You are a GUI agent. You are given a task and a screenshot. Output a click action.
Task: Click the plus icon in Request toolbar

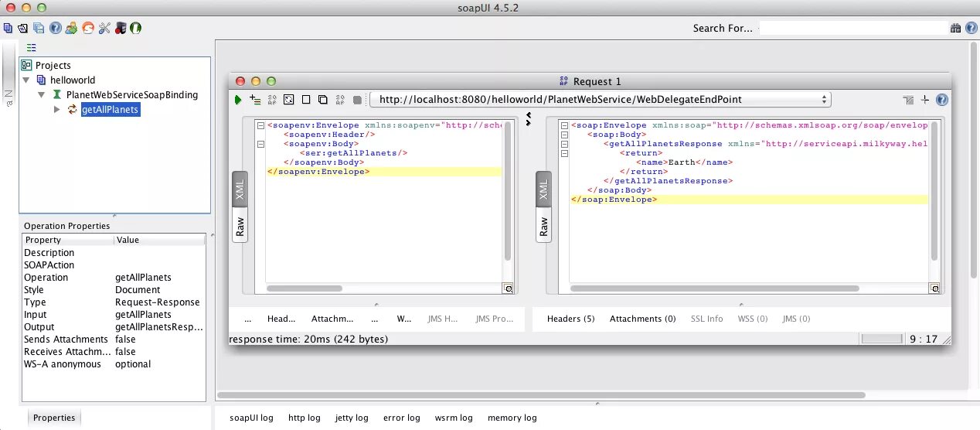pyautogui.click(x=925, y=100)
